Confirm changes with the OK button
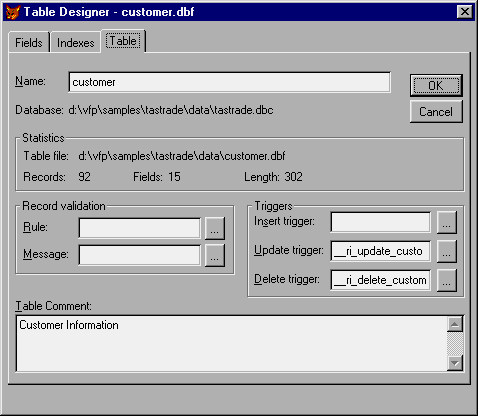The width and height of the screenshot is (478, 416). 436,86
